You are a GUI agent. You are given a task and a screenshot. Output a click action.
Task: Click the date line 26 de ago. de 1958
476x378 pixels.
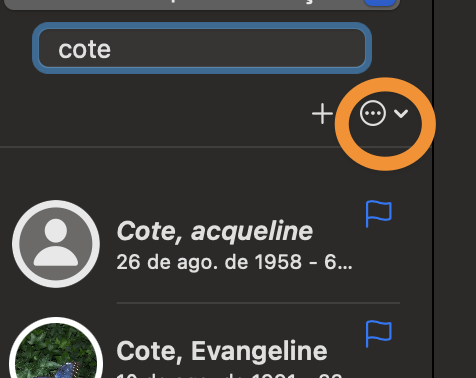(209, 262)
